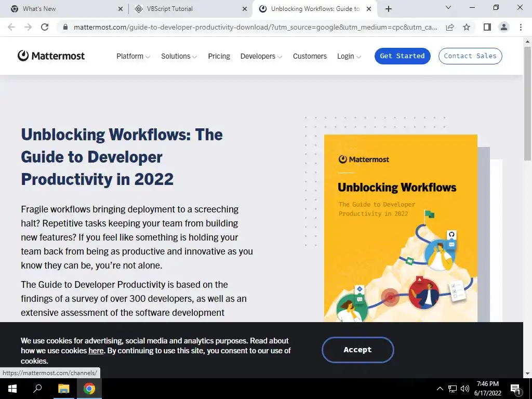Follow the cookies 'here' link
This screenshot has height=399, width=532.
[x=96, y=351]
